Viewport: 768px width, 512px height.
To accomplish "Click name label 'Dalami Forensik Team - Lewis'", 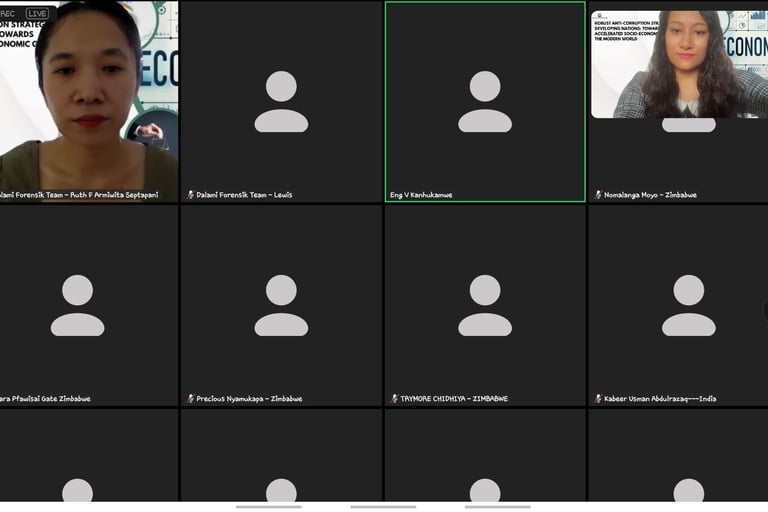I will click(244, 195).
